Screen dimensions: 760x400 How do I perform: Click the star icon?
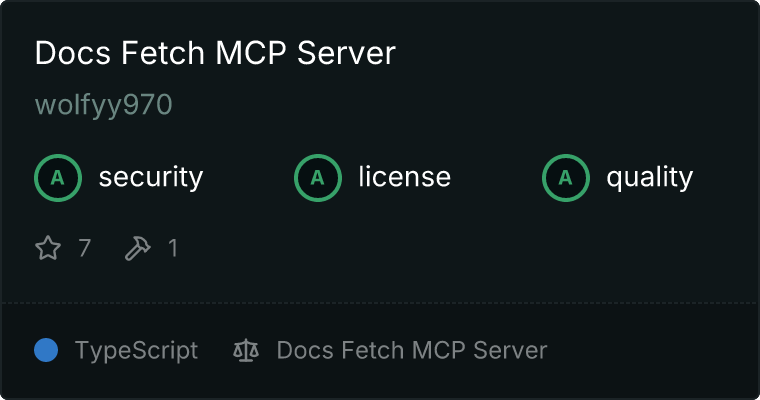click(x=48, y=248)
